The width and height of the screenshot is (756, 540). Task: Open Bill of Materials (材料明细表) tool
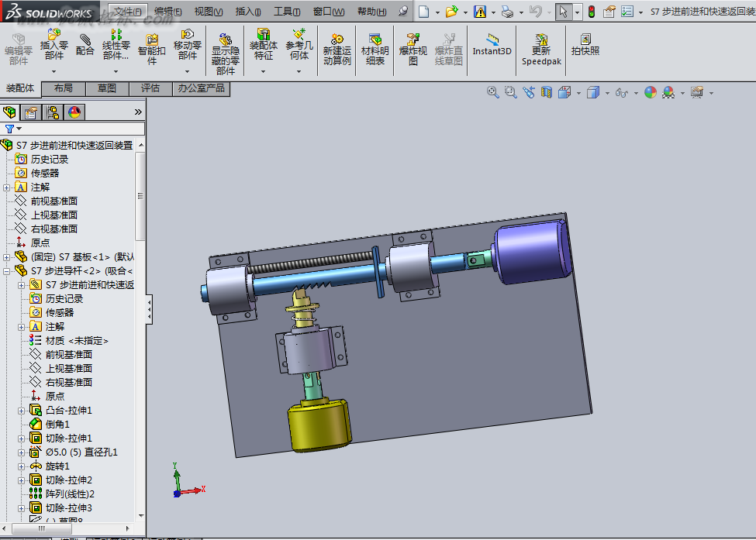pos(375,50)
